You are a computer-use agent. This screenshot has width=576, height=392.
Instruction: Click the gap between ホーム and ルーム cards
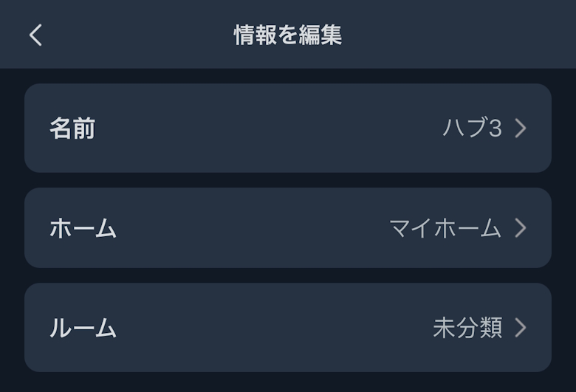(288, 275)
